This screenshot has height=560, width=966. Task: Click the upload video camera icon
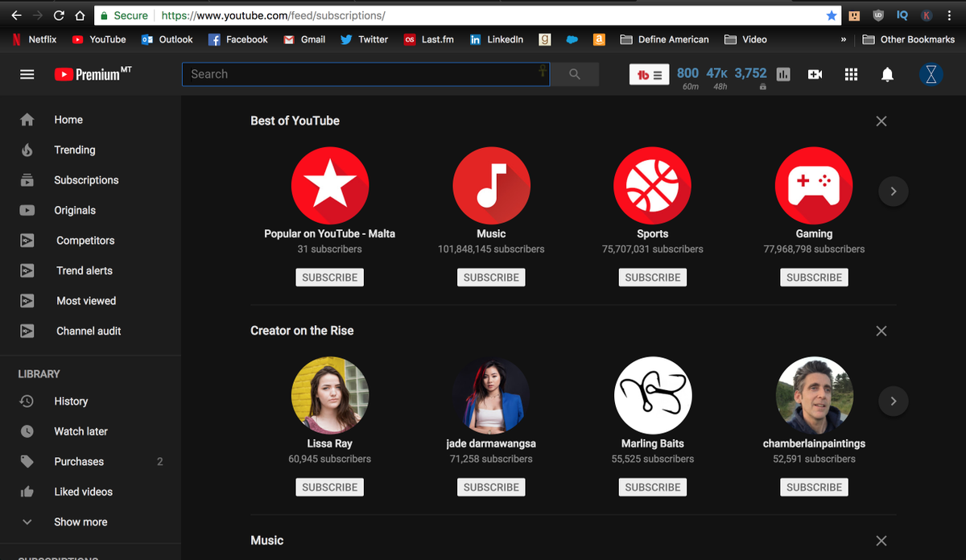pos(815,74)
